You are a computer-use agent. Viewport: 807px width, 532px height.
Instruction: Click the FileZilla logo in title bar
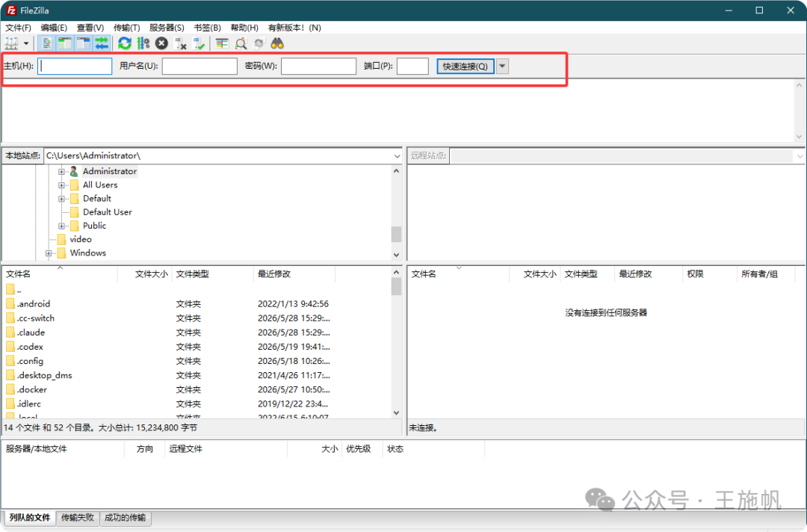tap(11, 10)
